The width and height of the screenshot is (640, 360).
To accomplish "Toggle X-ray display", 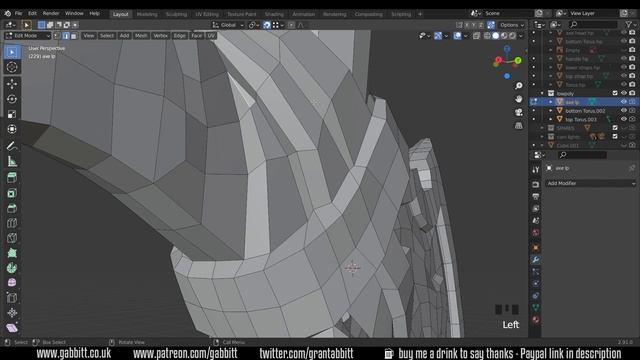I will click(x=476, y=36).
